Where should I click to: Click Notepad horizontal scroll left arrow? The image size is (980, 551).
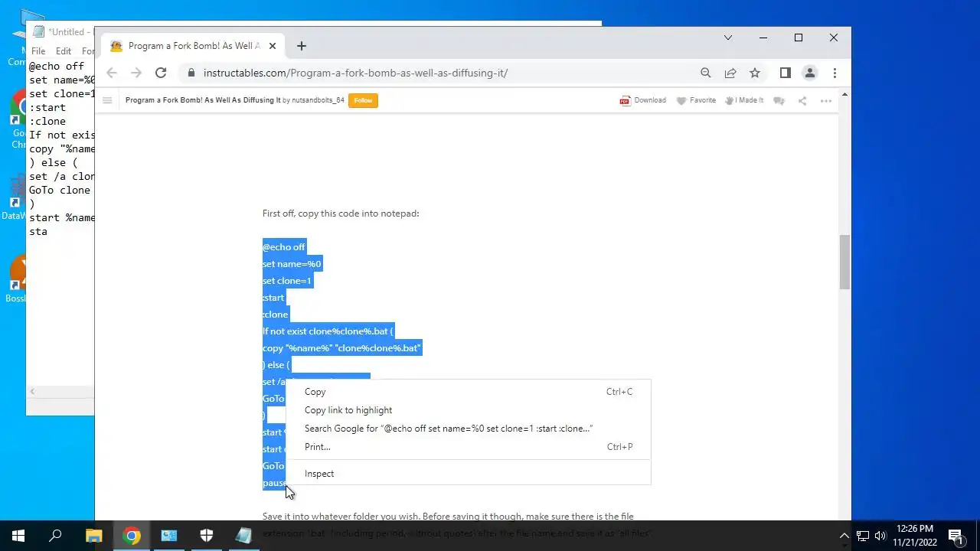(32, 392)
